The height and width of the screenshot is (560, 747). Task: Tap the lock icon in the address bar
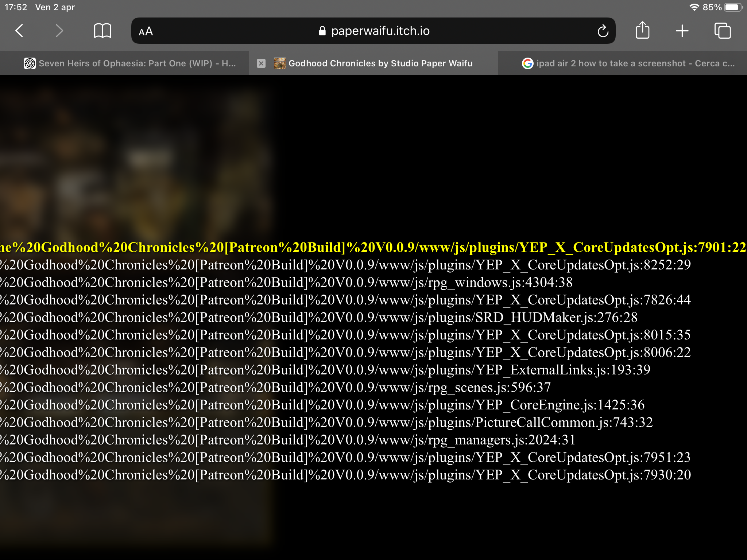pyautogui.click(x=322, y=31)
